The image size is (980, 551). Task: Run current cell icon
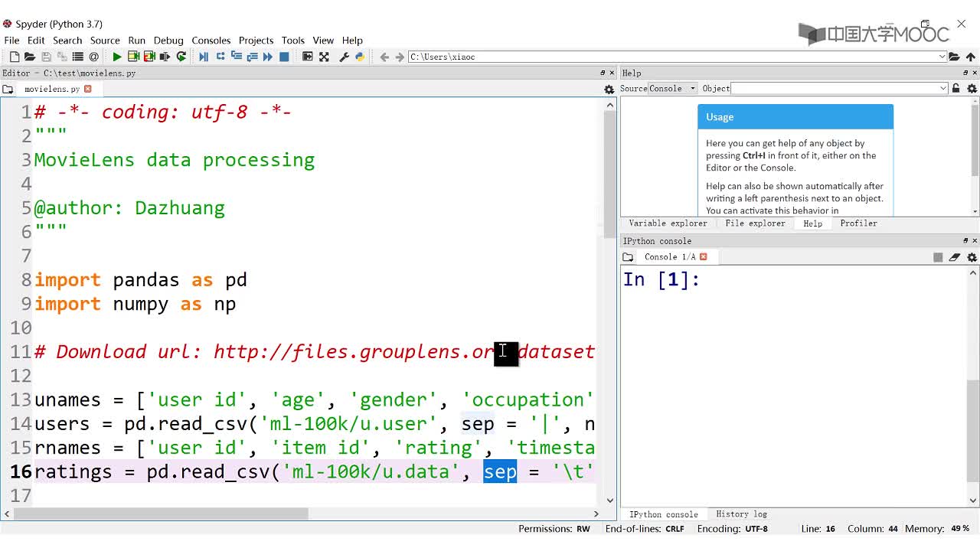(133, 57)
